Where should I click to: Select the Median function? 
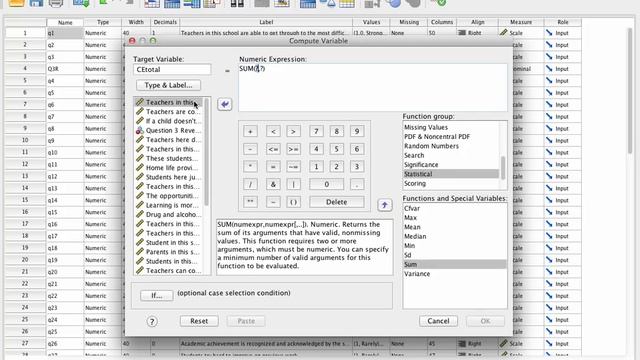pos(455,237)
